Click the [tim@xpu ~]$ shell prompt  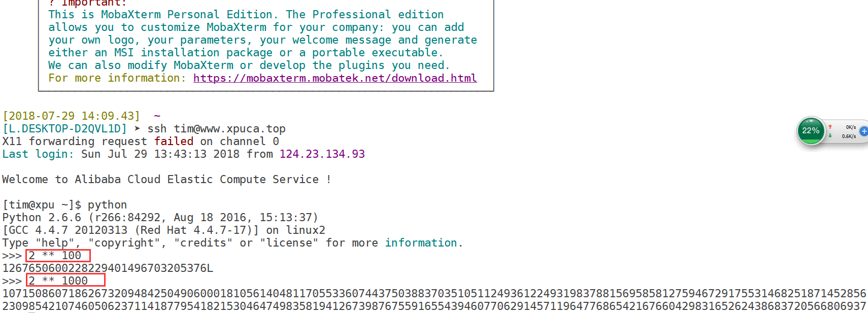42,205
